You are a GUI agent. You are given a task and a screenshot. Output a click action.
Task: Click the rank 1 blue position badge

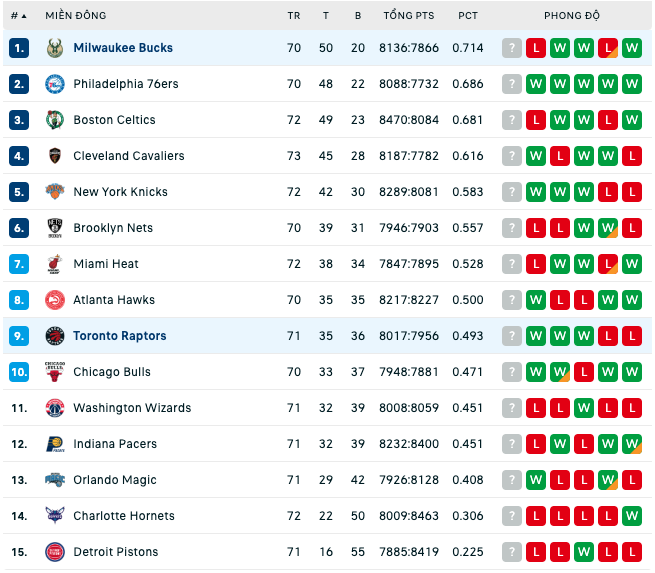pyautogui.click(x=19, y=48)
